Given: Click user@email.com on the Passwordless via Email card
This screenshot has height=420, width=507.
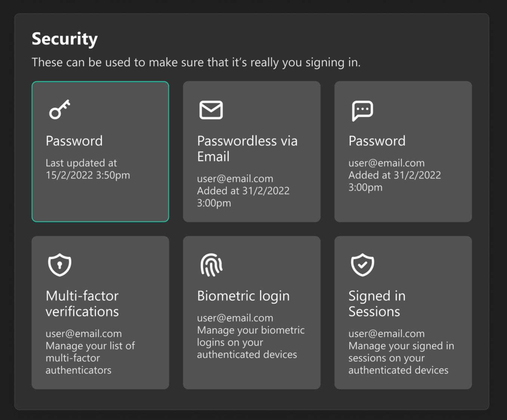Looking at the screenshot, I should pyautogui.click(x=235, y=179).
